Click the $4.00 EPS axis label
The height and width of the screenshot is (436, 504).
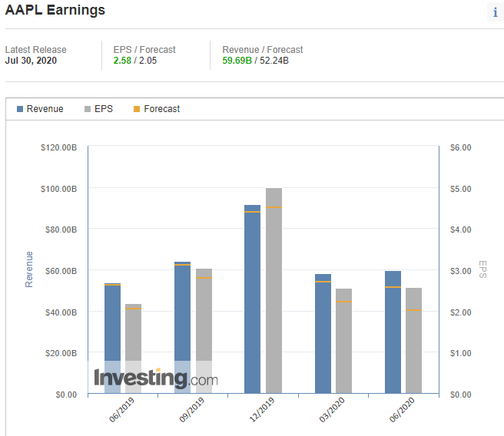tap(461, 230)
